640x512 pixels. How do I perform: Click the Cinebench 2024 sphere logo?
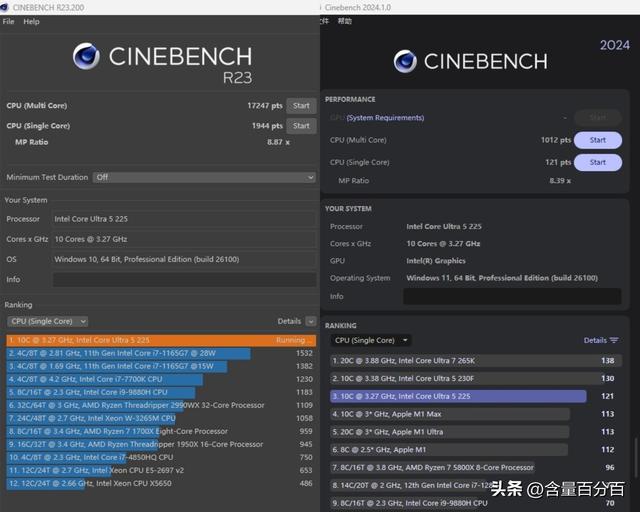405,61
